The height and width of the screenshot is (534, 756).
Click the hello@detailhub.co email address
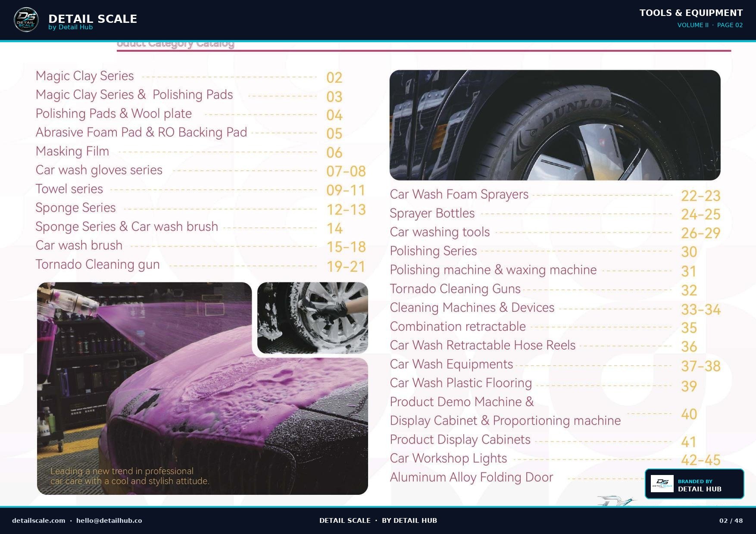(109, 520)
